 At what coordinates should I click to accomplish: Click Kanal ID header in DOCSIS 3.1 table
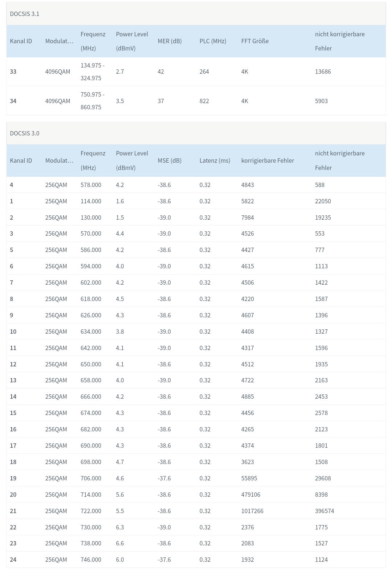tap(21, 41)
